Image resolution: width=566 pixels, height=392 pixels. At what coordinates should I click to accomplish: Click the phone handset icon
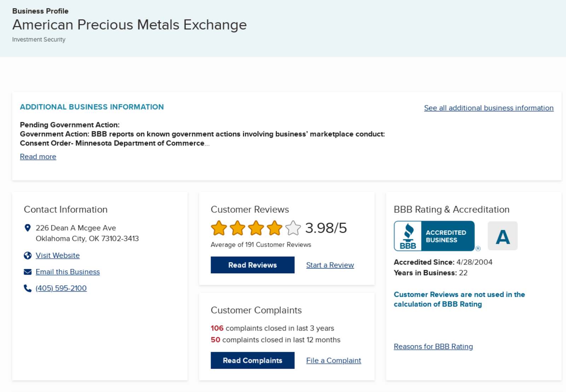click(x=28, y=288)
